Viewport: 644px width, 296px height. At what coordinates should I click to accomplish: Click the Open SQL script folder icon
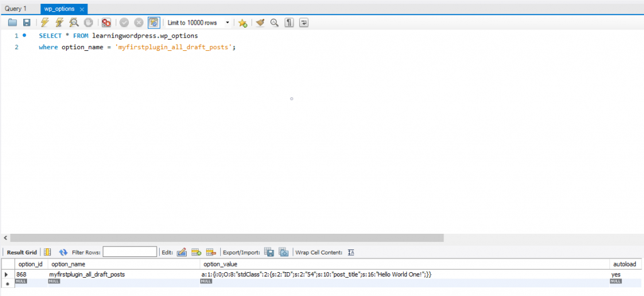pyautogui.click(x=12, y=23)
